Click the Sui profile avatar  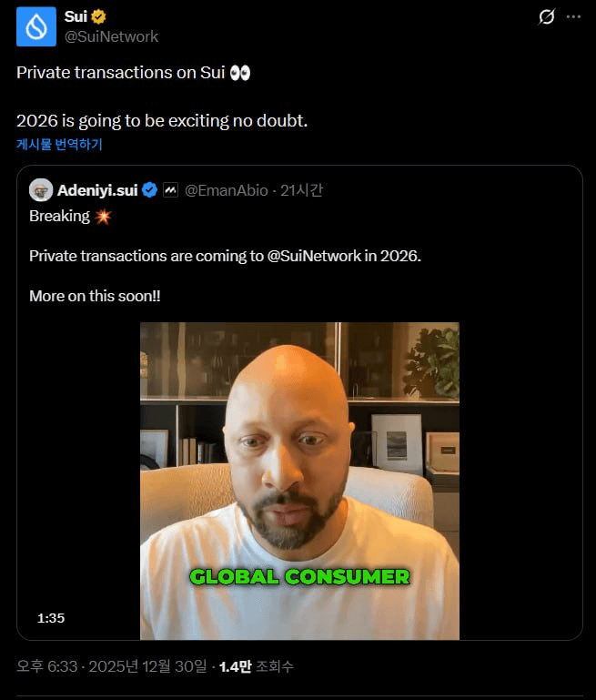36,26
